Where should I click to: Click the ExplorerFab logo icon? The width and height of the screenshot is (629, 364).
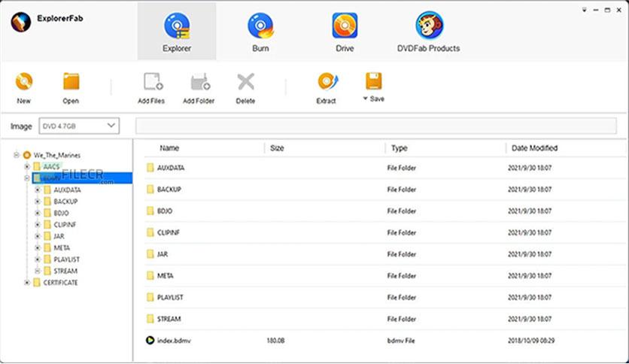tap(21, 22)
